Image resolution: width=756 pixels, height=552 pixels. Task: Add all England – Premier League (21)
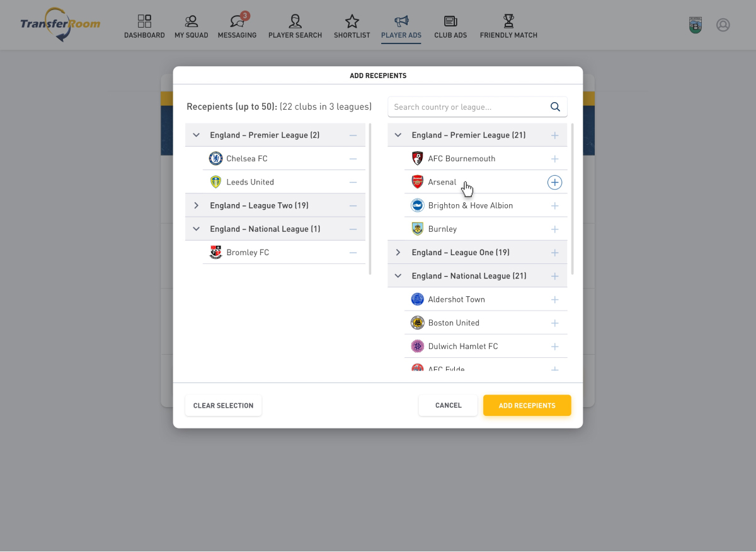[x=554, y=135]
